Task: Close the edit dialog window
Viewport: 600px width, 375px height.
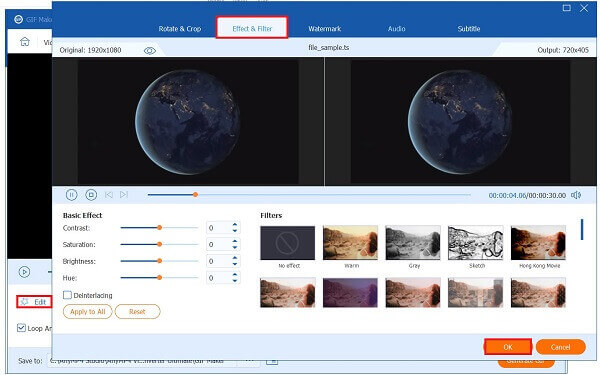Action: 584,8
